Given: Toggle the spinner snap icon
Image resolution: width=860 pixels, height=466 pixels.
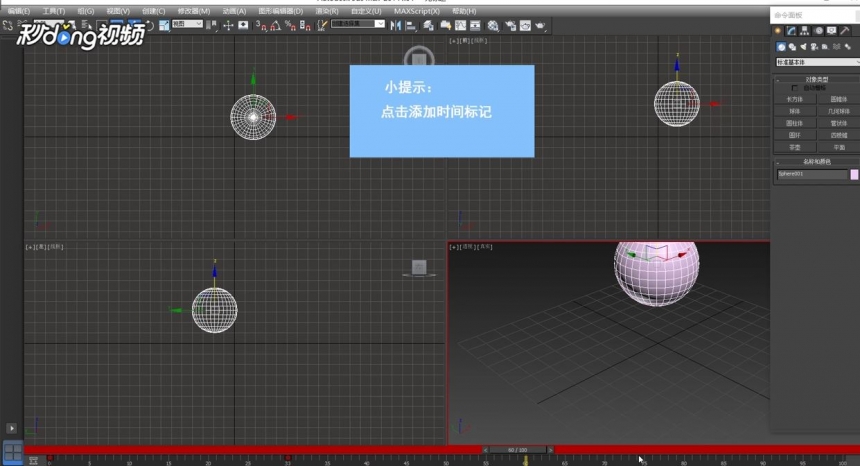Looking at the screenshot, I should (305, 25).
